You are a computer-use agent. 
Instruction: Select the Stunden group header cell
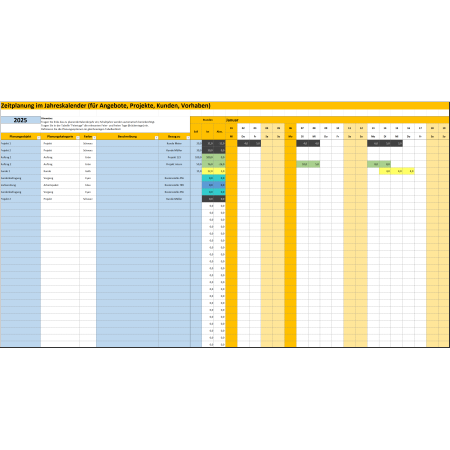point(208,120)
